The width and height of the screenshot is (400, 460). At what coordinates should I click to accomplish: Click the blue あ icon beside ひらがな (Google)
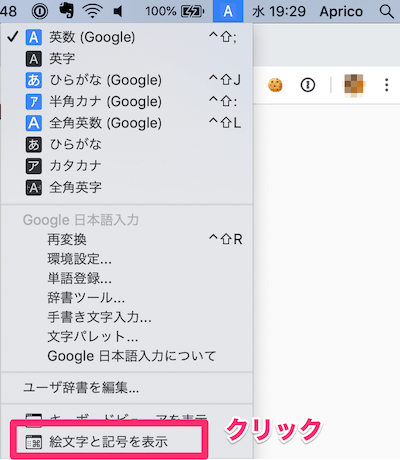pyautogui.click(x=34, y=80)
